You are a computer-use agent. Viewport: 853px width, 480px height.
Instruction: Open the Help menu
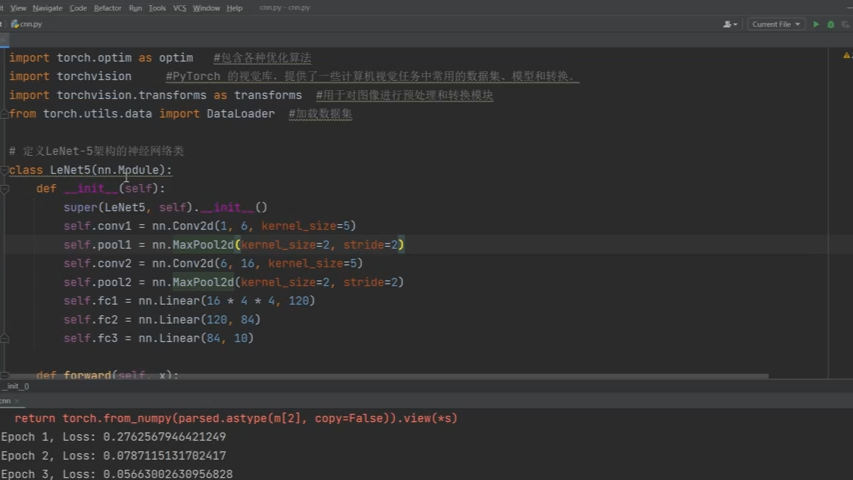pyautogui.click(x=234, y=8)
